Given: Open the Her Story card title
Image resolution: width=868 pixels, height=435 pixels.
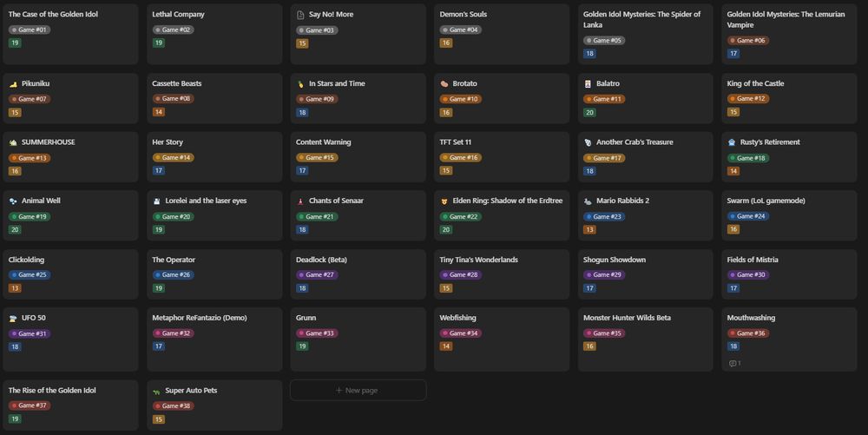Looking at the screenshot, I should click(x=168, y=142).
